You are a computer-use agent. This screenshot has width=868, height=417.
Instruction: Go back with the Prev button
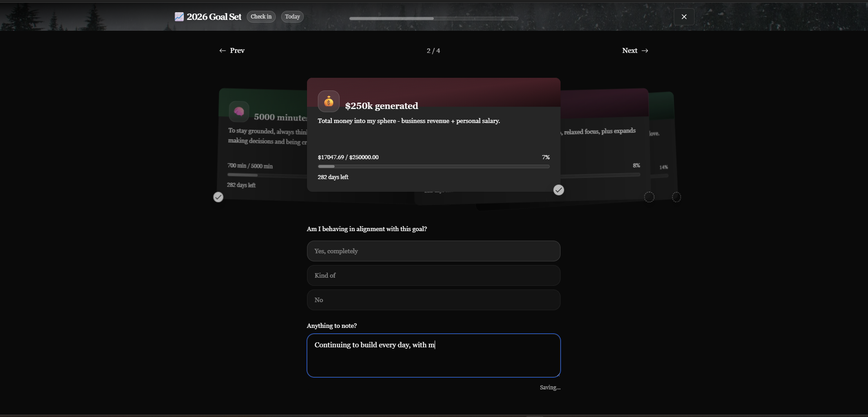coord(232,51)
